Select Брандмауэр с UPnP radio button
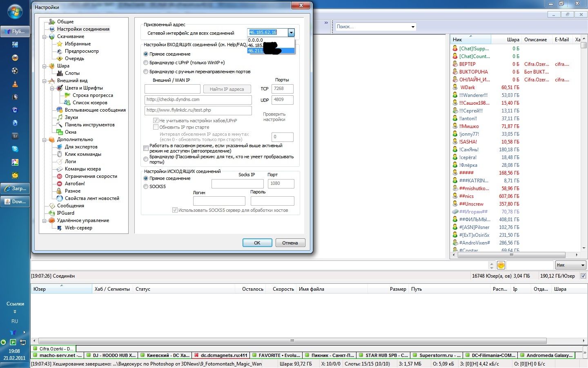The image size is (588, 368). (146, 63)
